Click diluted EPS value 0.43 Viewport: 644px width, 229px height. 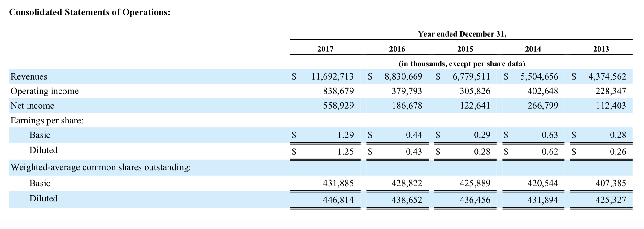click(414, 152)
